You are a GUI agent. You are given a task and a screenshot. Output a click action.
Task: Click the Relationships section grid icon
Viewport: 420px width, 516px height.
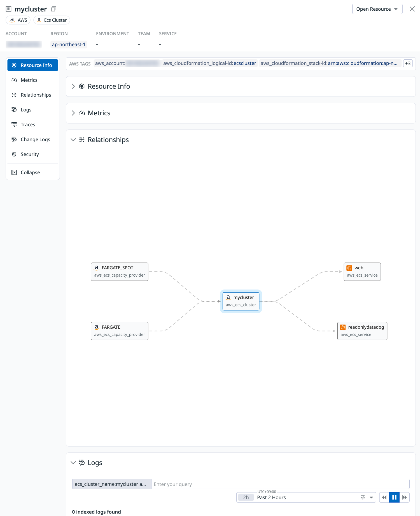point(82,140)
